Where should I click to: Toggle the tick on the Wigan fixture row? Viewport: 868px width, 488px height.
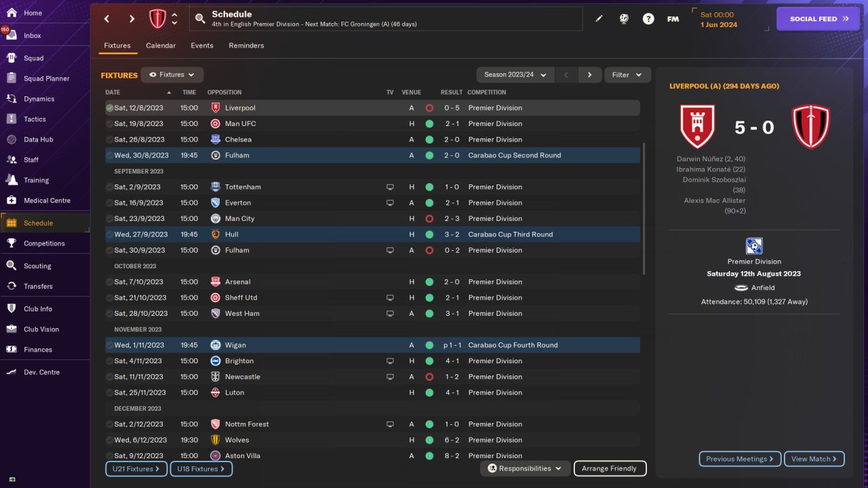click(110, 345)
